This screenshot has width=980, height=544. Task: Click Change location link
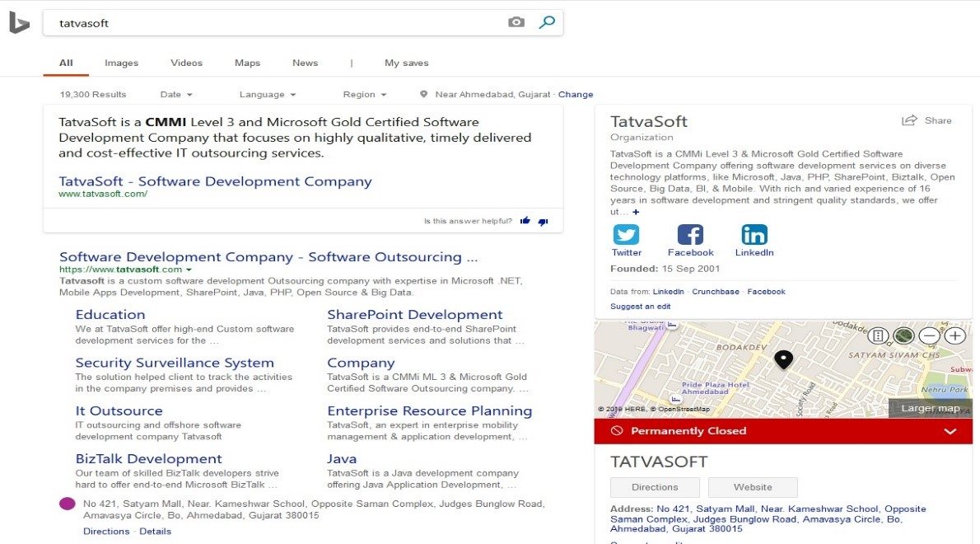tap(576, 95)
